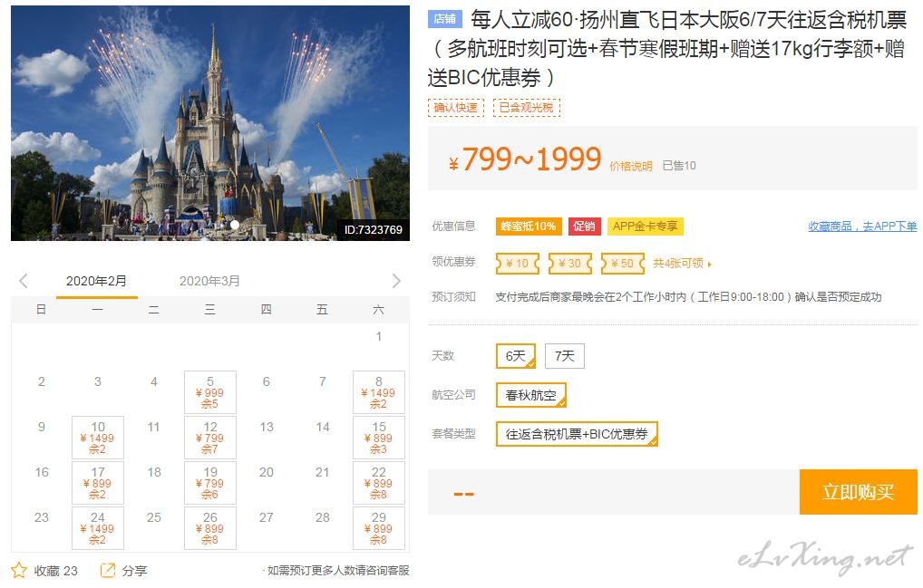Click ID:7323769 label on photo
Screen dimensions: 923x588
(x=374, y=230)
